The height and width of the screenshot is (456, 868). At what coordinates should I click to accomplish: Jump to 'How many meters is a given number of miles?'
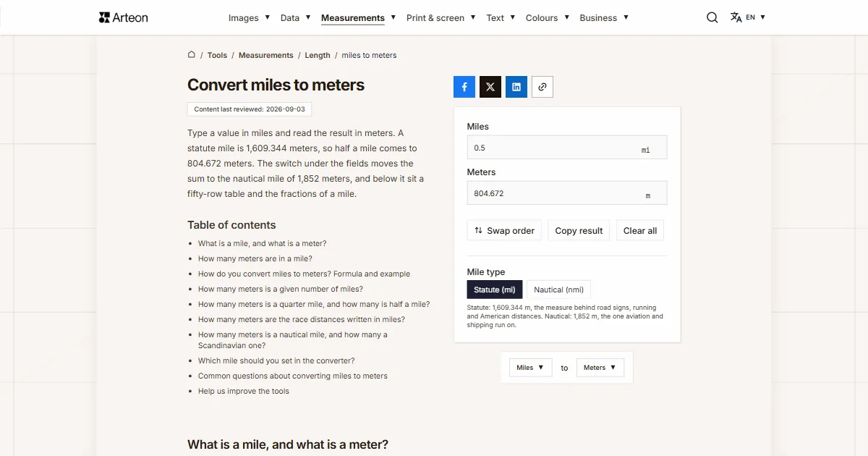(281, 289)
